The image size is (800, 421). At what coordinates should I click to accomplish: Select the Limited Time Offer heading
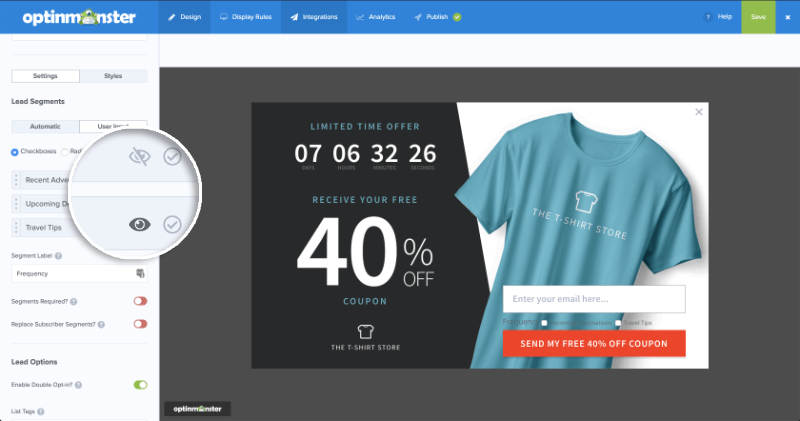pos(365,127)
